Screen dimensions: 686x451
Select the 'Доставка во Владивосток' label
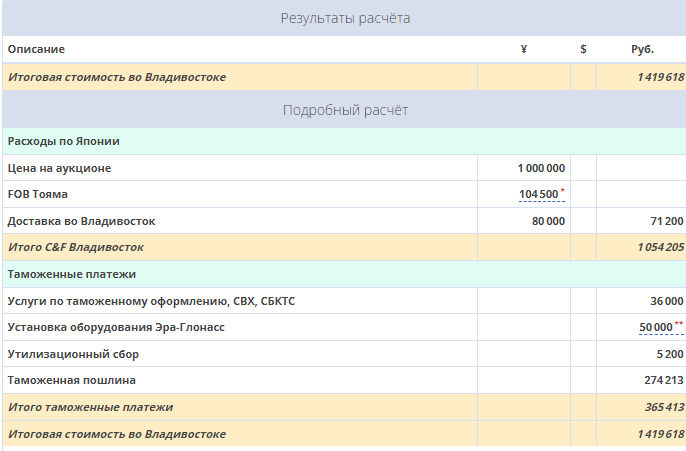[x=81, y=221]
